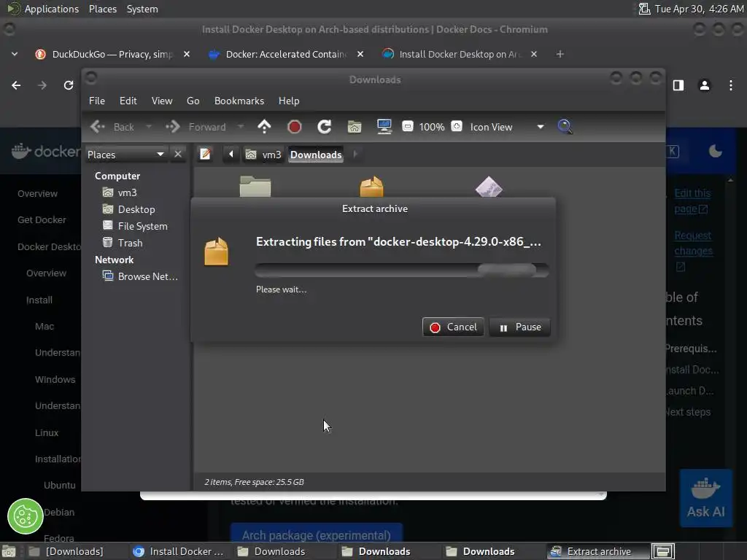Open the File menu in Downloads window
The image size is (747, 560).
(x=97, y=101)
